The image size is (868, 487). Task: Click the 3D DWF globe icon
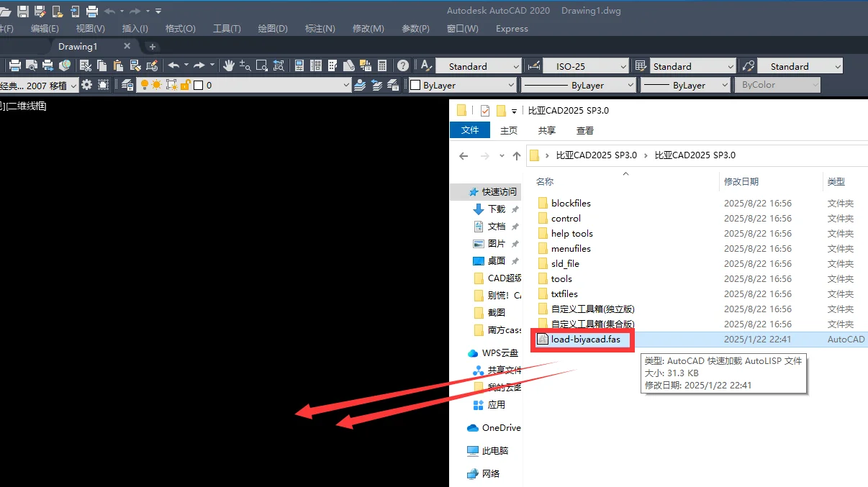click(65, 65)
